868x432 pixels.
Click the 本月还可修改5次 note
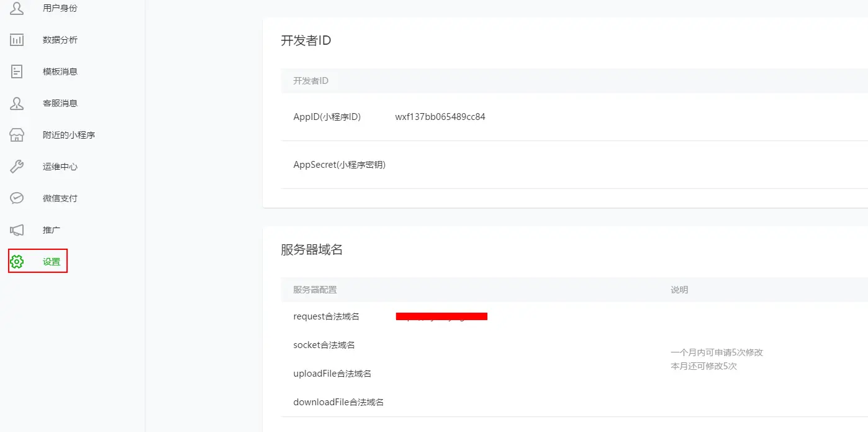703,366
